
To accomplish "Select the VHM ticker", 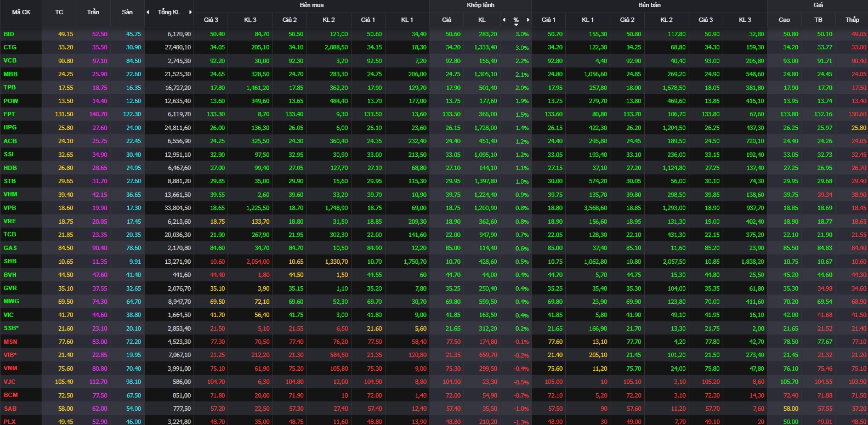I will pos(10,194).
